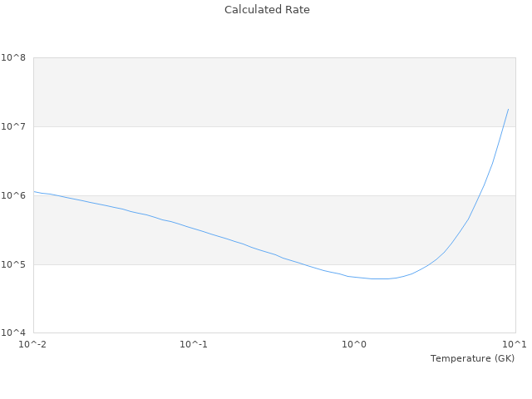532x399 pixels.
Task: Click the leftmost starting point of the blue curve
Action: [34, 192]
